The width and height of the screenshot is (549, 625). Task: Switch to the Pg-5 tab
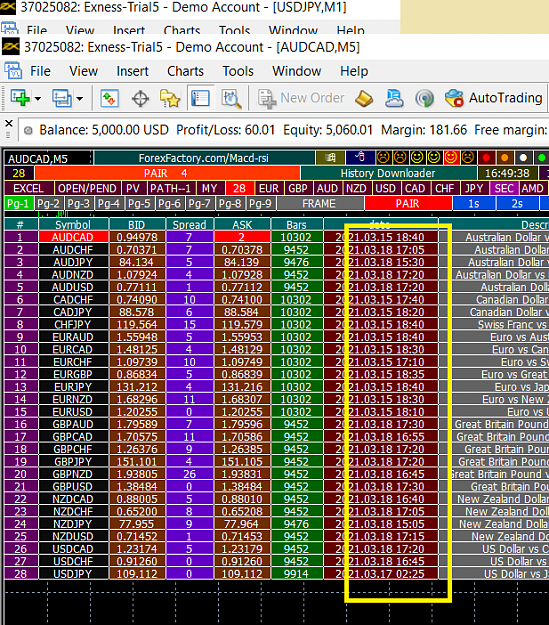139,204
